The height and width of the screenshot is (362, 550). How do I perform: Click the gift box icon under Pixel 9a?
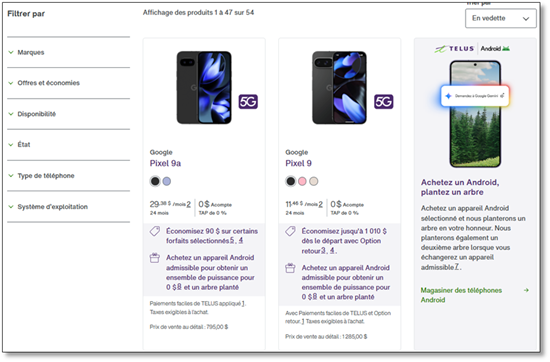point(155,258)
